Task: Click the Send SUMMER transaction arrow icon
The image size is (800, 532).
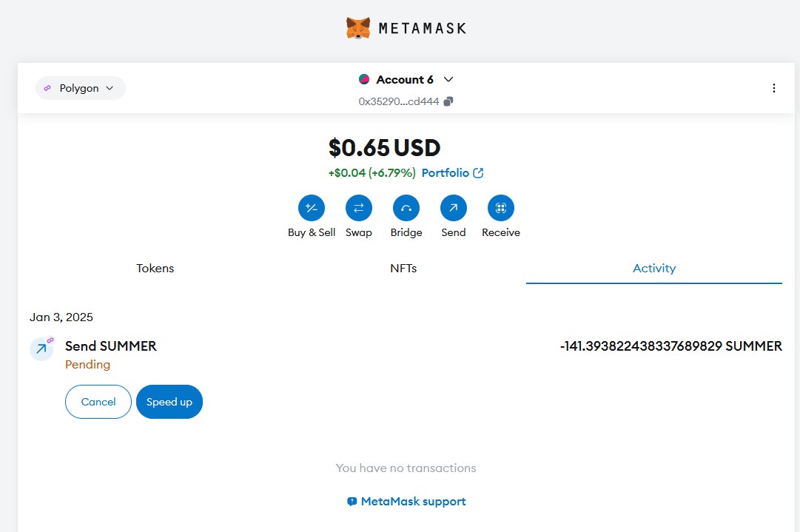Action: (41, 349)
